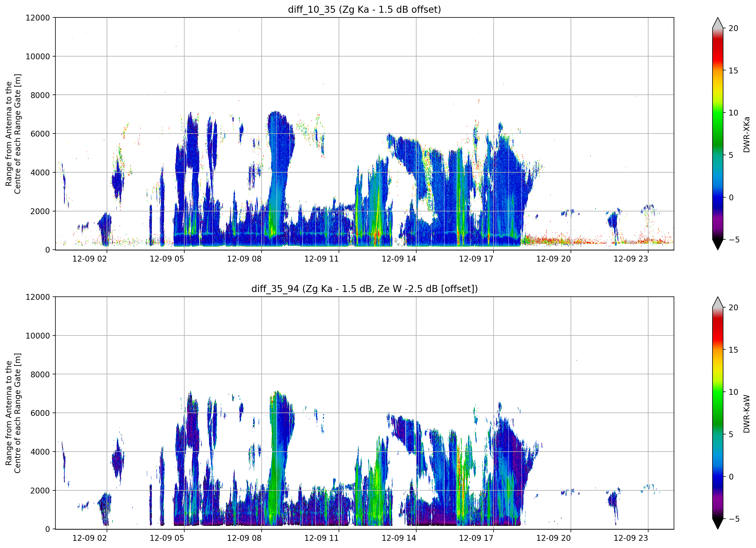Click the 12-09 23 tick in bottom plot
Image resolution: width=756 pixels, height=548 pixels.
[631, 538]
